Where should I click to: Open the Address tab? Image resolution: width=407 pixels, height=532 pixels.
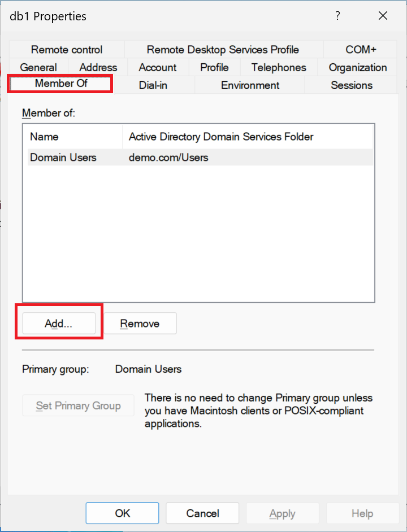coord(98,67)
